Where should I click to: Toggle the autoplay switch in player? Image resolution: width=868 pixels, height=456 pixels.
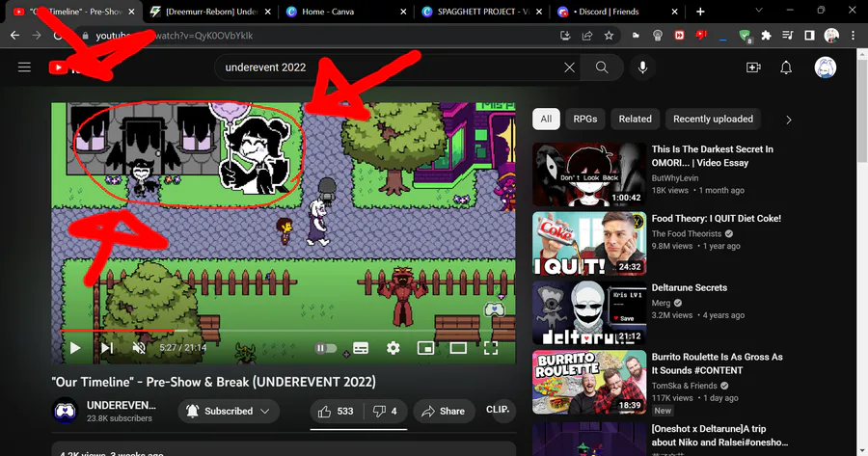click(x=326, y=348)
